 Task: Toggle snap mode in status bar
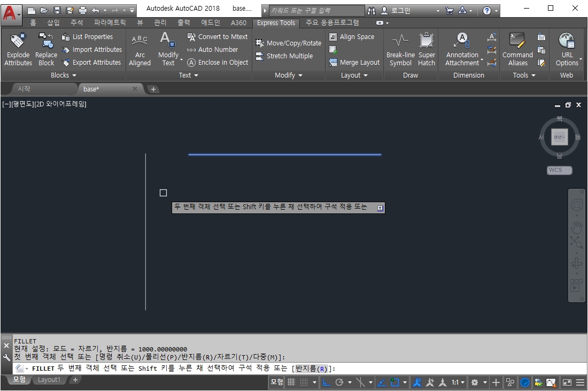304,382
